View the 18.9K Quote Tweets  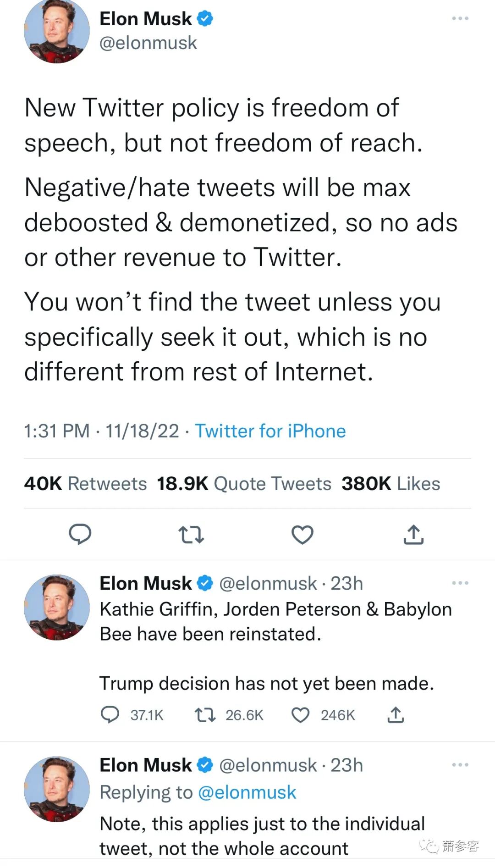pos(244,484)
